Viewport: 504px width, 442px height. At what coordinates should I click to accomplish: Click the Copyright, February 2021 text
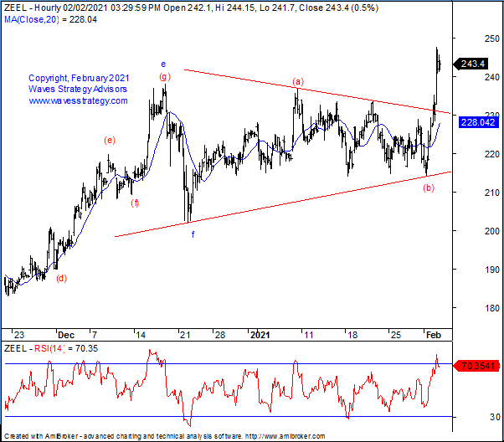pos(79,78)
